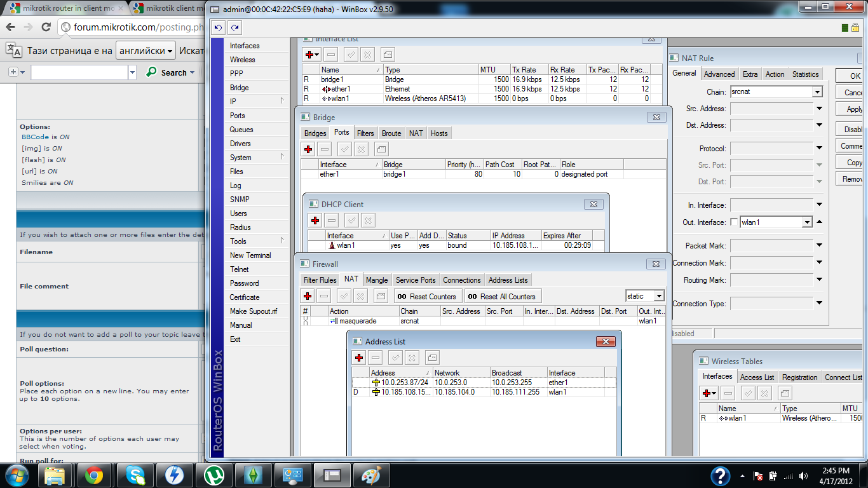Add a new DHCP Client entry
Image resolution: width=868 pixels, height=488 pixels.
click(x=315, y=220)
